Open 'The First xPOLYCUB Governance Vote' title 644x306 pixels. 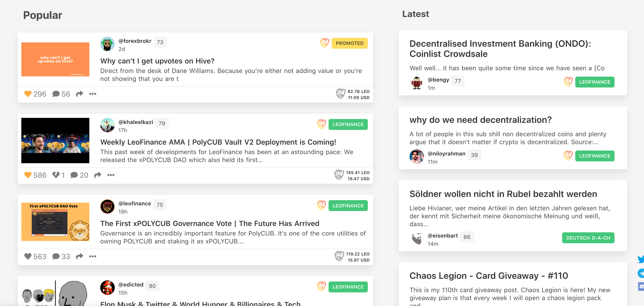coord(210,223)
